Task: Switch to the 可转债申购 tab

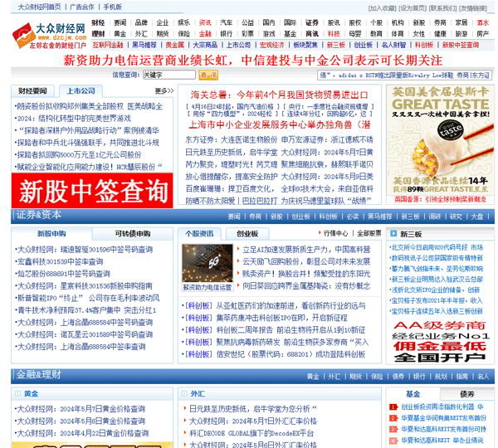Action: click(133, 234)
